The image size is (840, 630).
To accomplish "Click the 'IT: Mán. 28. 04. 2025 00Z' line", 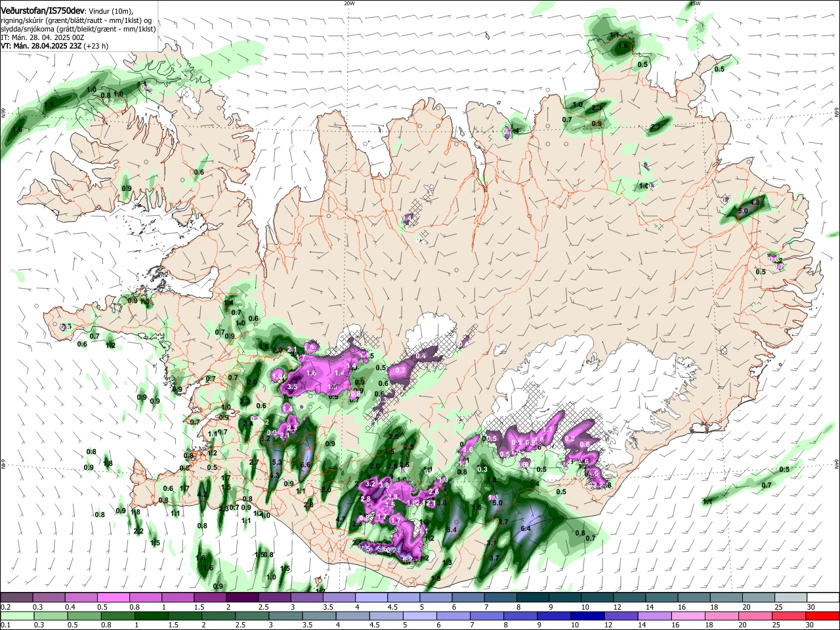I will coord(43,37).
